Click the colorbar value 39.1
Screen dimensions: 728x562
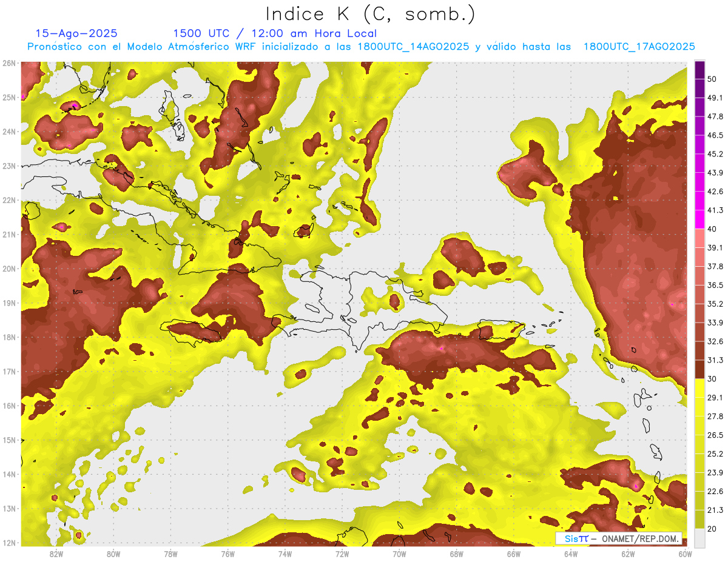point(715,247)
